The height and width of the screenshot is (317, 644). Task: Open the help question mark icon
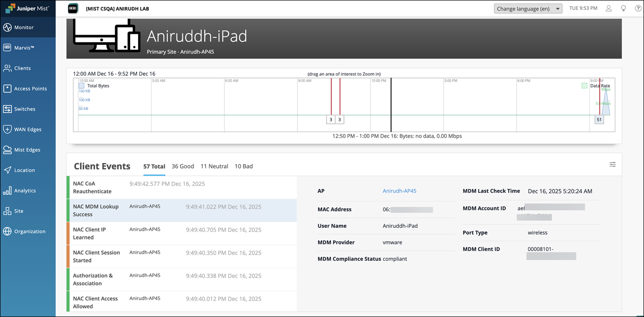point(638,8)
